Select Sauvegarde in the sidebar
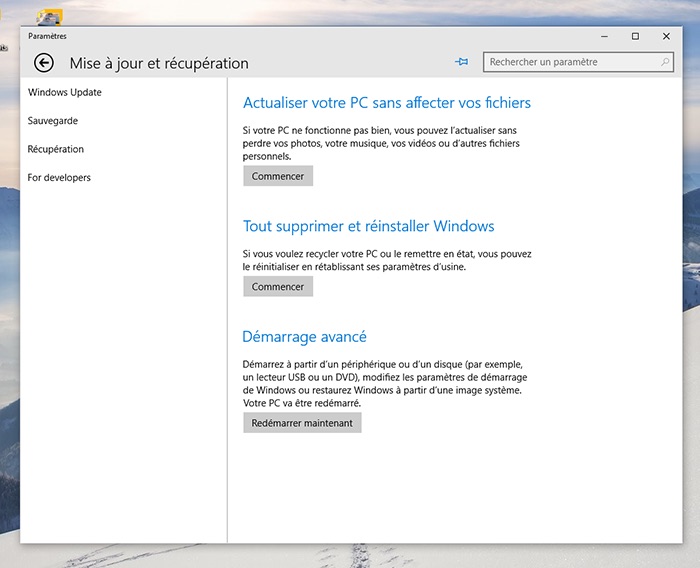The height and width of the screenshot is (568, 700). point(53,121)
